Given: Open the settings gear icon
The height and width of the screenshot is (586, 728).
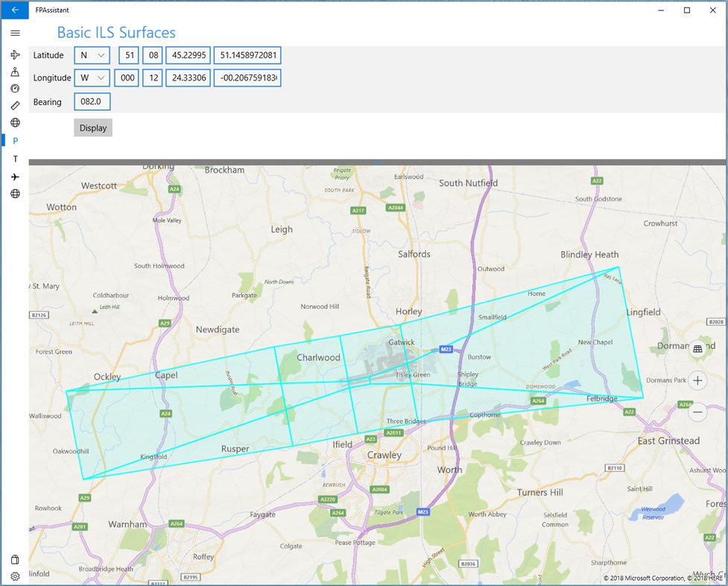Looking at the screenshot, I should pyautogui.click(x=15, y=576).
